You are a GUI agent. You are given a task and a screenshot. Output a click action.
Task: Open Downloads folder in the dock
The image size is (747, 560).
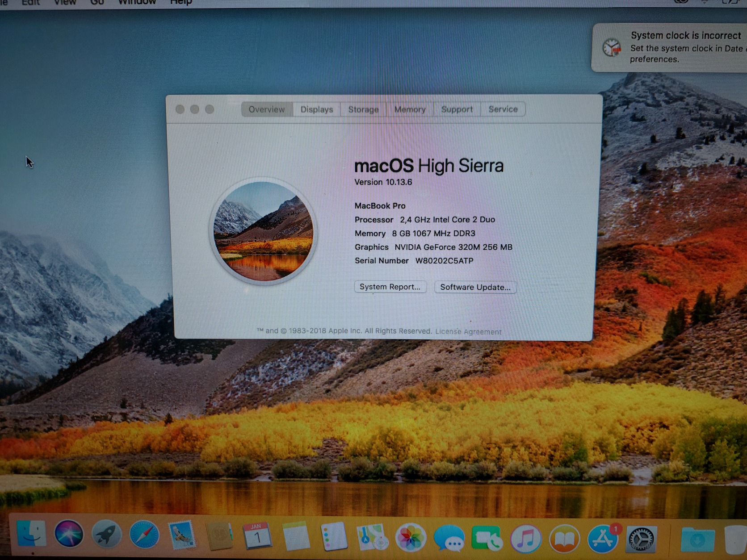click(x=697, y=540)
